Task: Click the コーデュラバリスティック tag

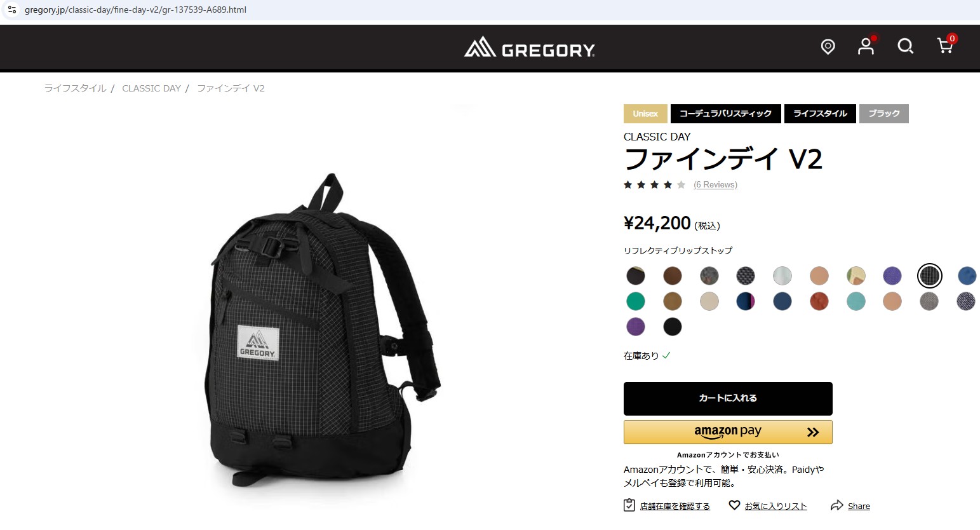Action: tap(725, 114)
